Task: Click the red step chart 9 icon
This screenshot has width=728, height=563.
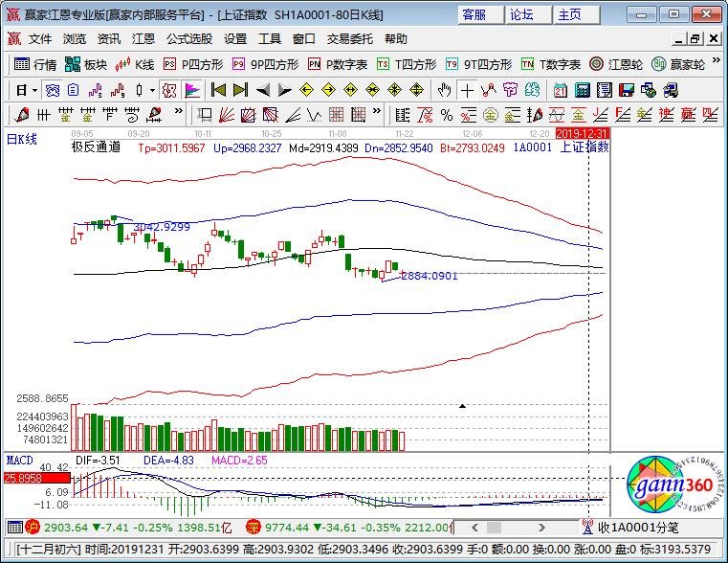Action: 118,90
